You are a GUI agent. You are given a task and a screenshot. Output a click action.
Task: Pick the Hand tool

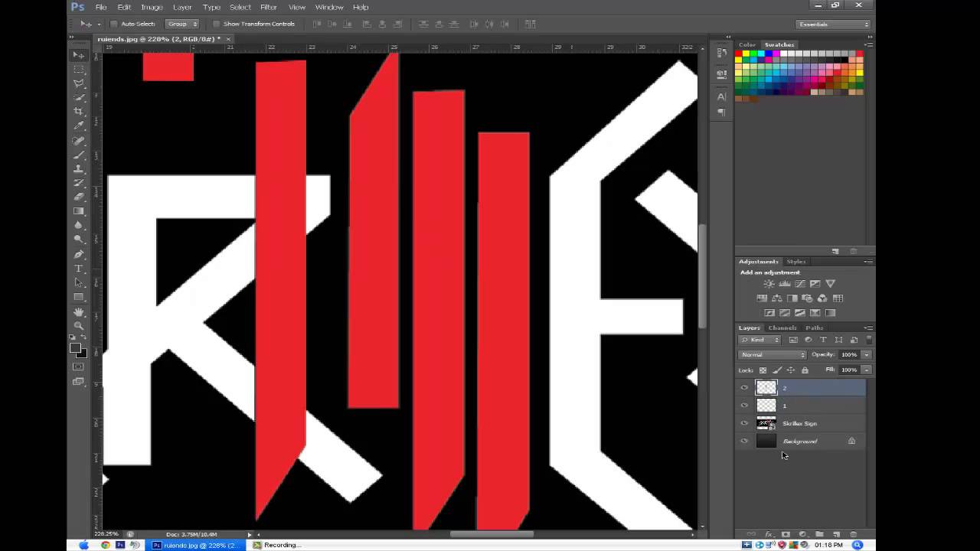(79, 311)
